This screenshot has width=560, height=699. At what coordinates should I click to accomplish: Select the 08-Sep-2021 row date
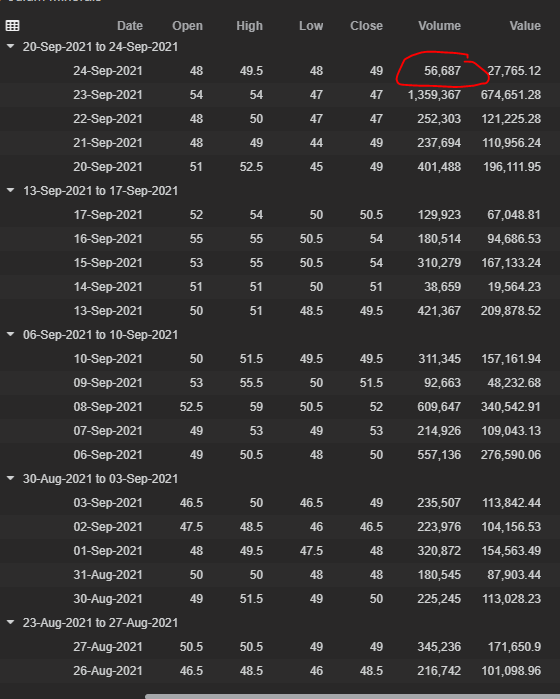pyautogui.click(x=108, y=407)
